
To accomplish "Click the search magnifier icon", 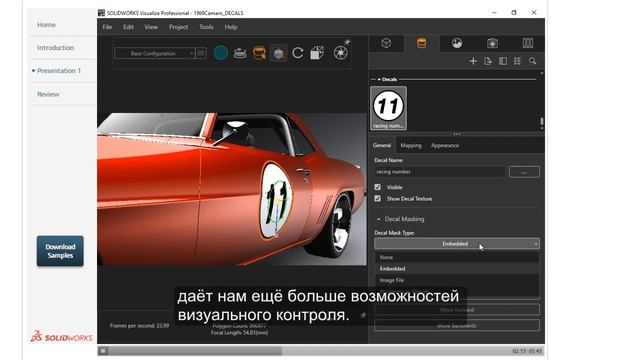I will pos(533,61).
